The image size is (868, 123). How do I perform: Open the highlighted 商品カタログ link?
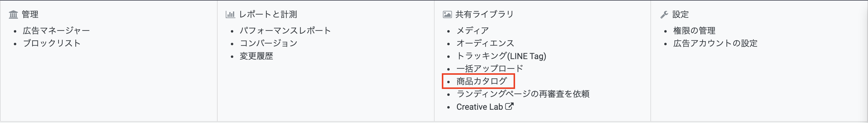tap(482, 81)
